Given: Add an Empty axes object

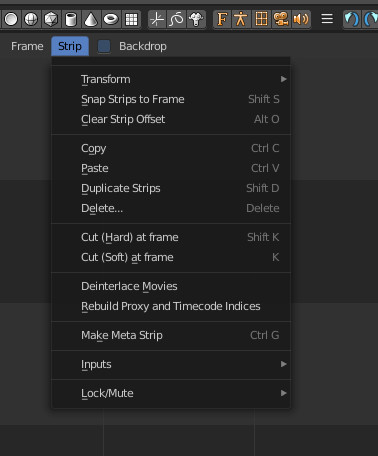Looking at the screenshot, I should click(x=157, y=19).
